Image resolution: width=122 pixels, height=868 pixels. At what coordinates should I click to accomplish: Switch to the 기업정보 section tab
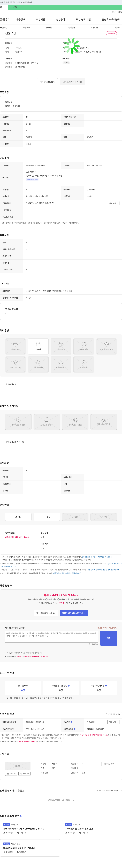[117, 28]
